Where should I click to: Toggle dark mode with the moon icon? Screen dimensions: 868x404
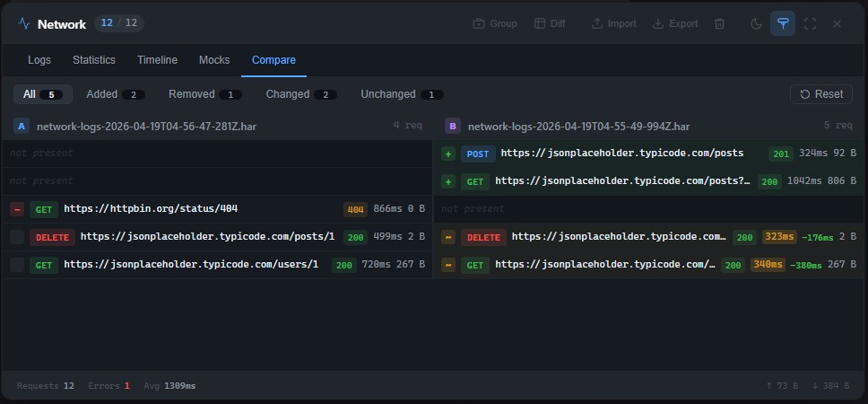[x=756, y=24]
